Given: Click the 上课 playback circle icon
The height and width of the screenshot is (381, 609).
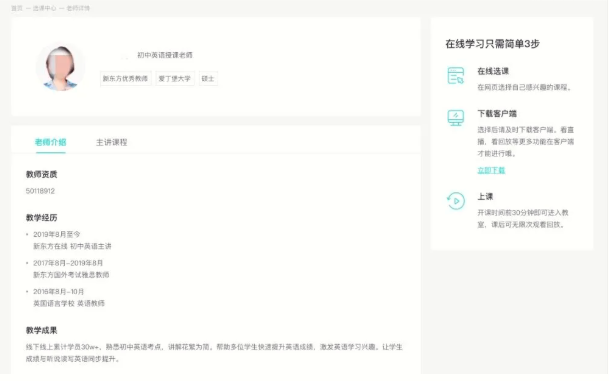Looking at the screenshot, I should tap(456, 201).
